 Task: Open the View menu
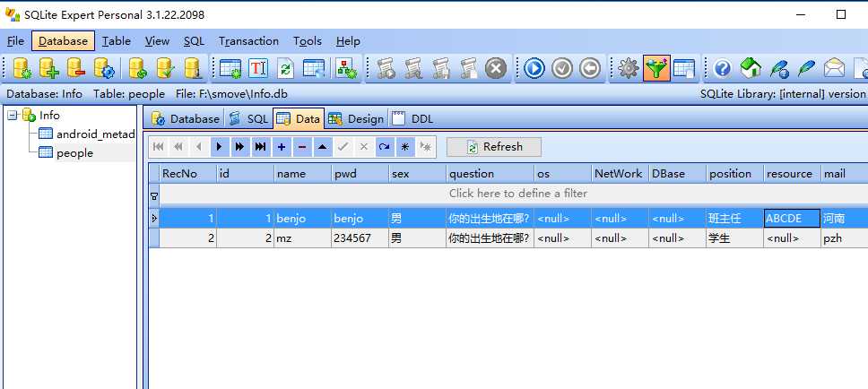pos(157,41)
